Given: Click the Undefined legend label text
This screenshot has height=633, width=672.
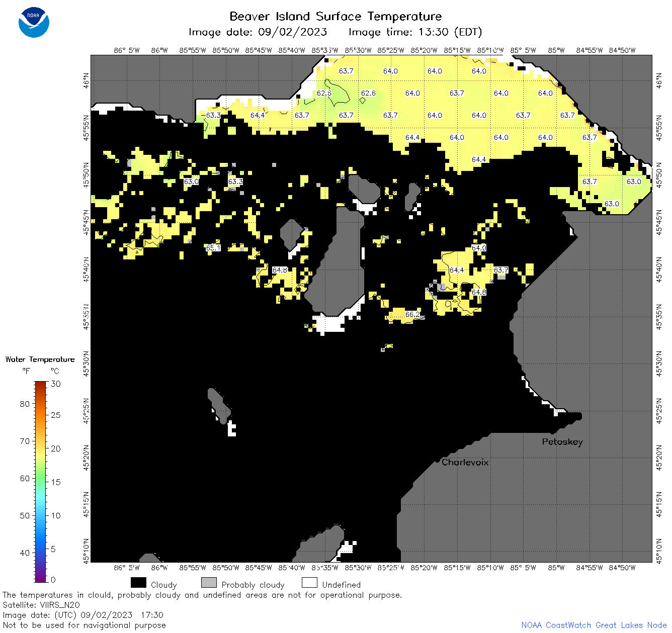Looking at the screenshot, I should [342, 585].
